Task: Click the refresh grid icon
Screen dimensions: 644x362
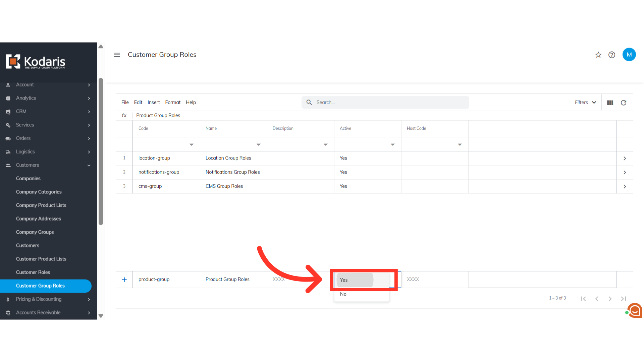Action: pyautogui.click(x=624, y=103)
